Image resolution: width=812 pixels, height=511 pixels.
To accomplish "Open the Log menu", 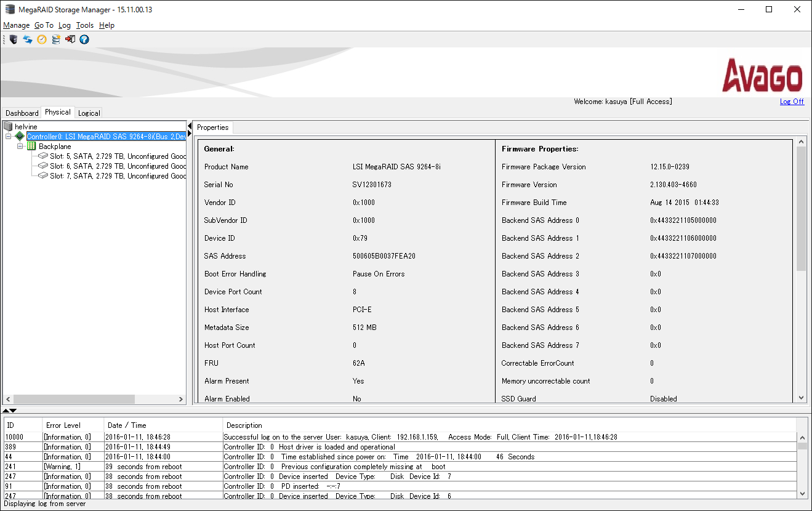I will 65,25.
